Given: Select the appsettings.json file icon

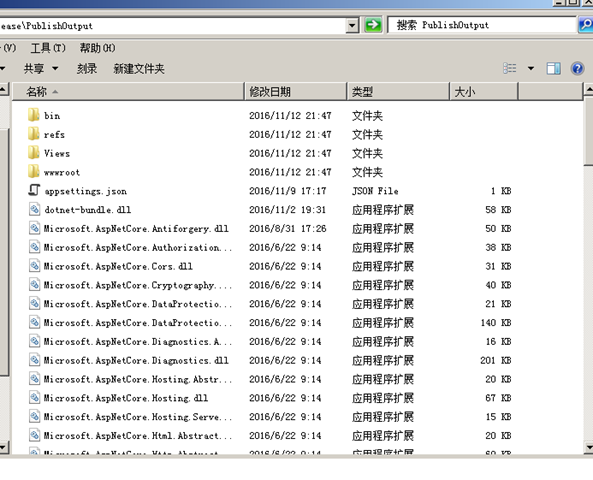Looking at the screenshot, I should click(34, 190).
